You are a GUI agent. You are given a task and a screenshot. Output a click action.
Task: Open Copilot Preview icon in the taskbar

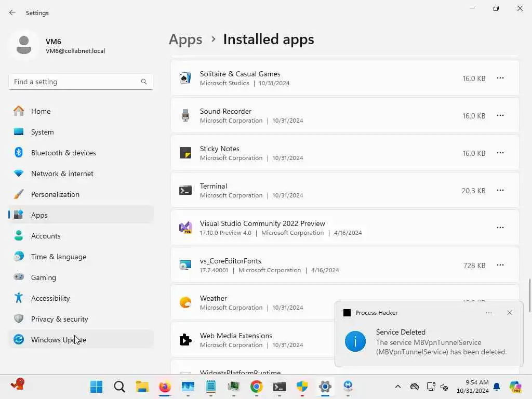click(515, 387)
